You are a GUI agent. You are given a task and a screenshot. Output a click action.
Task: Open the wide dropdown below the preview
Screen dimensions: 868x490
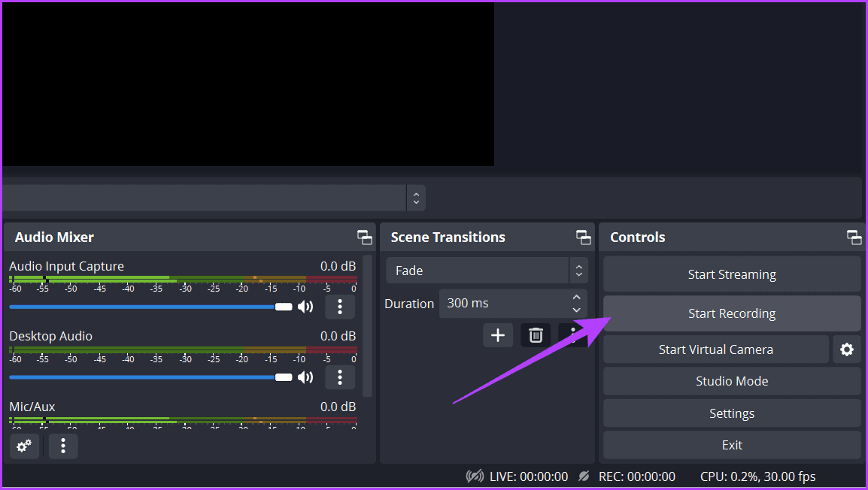214,198
